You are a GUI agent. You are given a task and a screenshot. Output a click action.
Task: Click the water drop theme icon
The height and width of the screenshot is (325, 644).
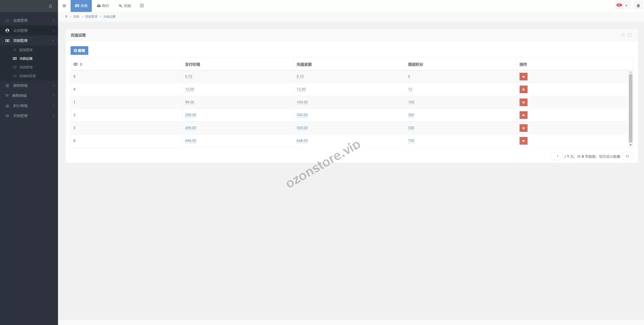(x=50, y=6)
